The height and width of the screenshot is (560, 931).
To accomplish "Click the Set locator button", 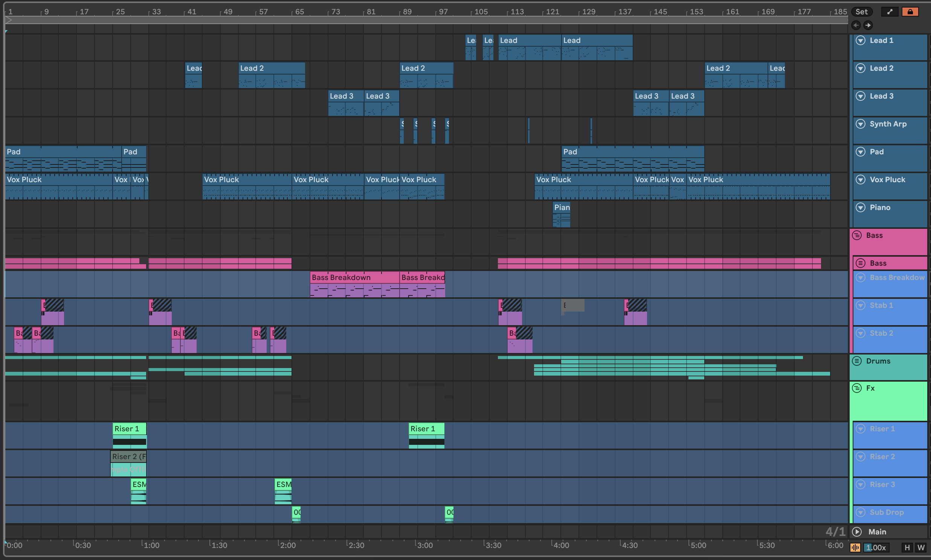I will pos(862,12).
